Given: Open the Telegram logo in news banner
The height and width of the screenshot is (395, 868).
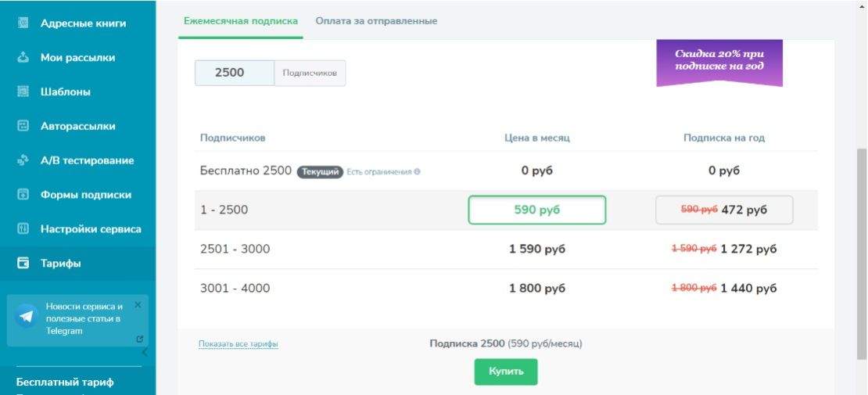Looking at the screenshot, I should tap(27, 316).
